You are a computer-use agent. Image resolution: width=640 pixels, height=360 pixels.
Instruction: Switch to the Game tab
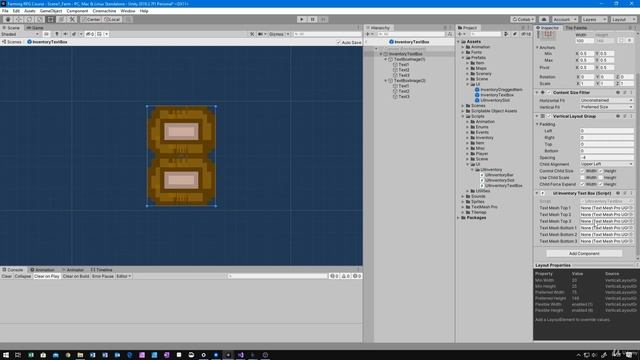pos(34,28)
